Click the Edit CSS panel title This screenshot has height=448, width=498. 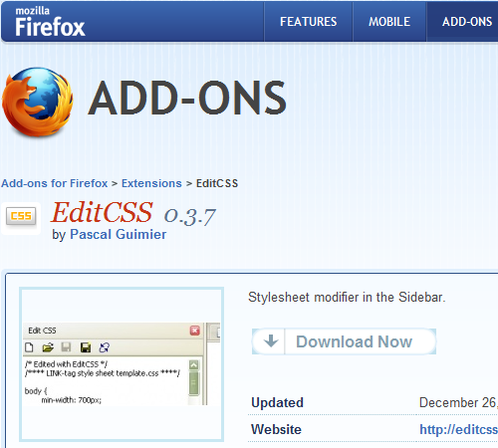42,331
